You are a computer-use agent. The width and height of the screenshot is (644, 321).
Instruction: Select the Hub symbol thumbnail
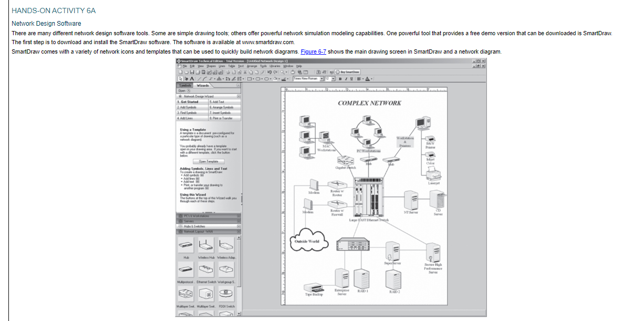tap(186, 245)
